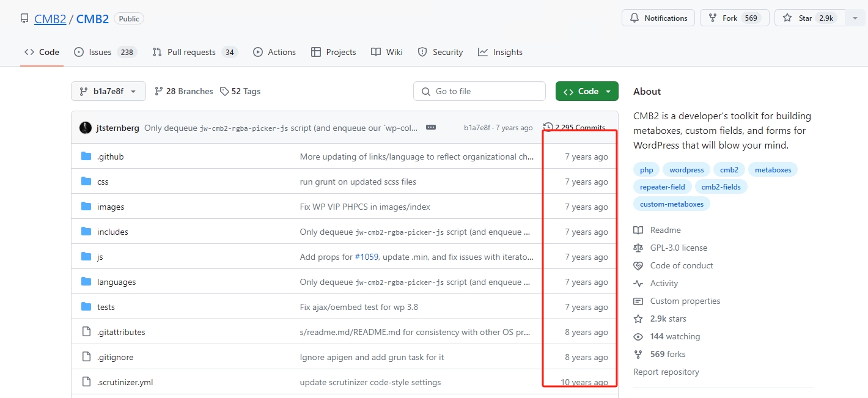Select the custom-metaboxes topic tag
This screenshot has width=868, height=398.
672,204
